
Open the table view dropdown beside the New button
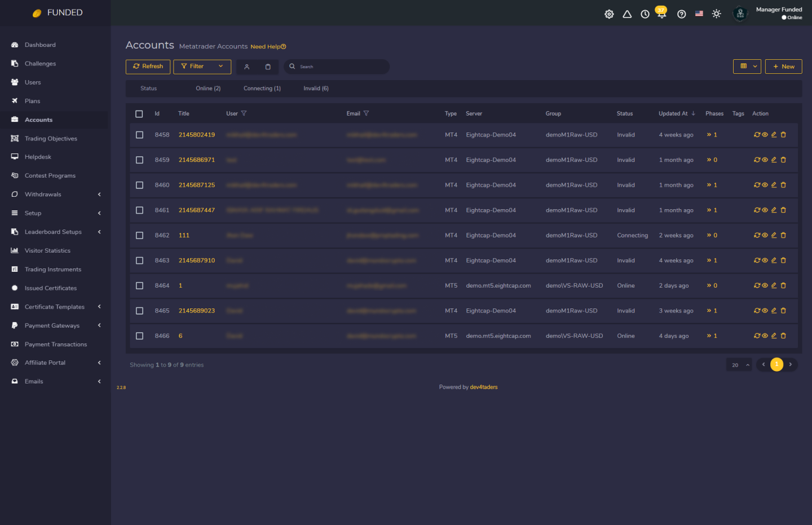747,67
